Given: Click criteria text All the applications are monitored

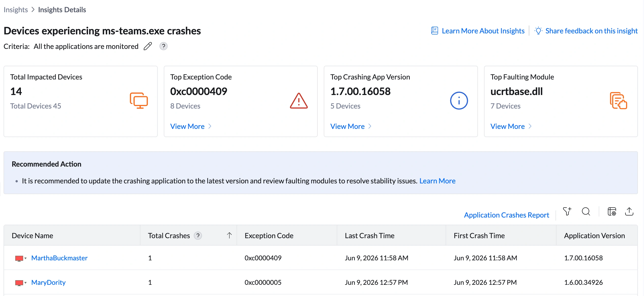Looking at the screenshot, I should tap(86, 46).
